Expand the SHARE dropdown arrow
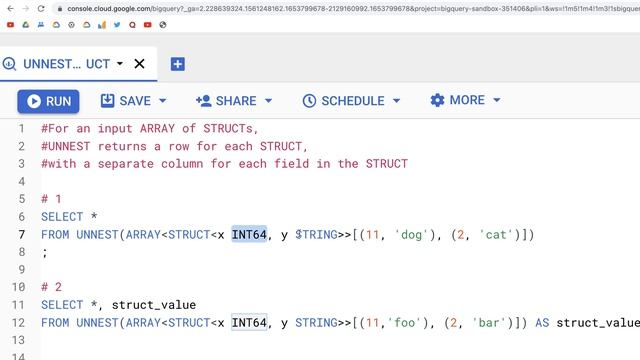 click(x=268, y=100)
